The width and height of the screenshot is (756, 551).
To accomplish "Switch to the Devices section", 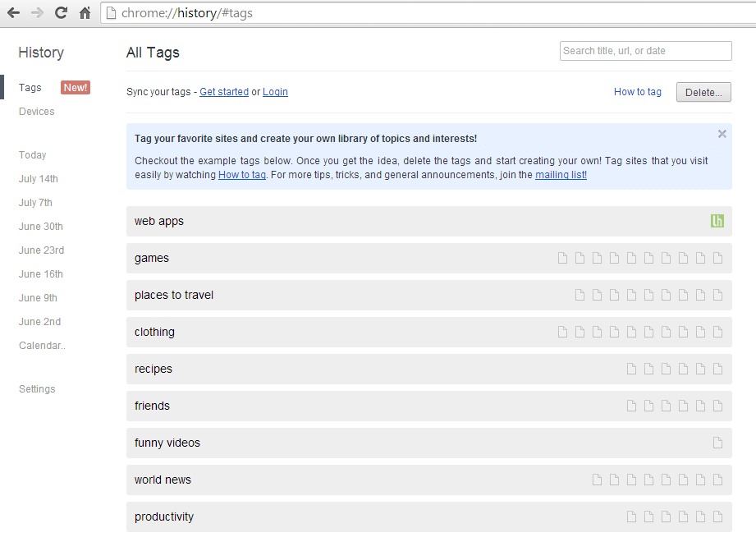I will [36, 111].
